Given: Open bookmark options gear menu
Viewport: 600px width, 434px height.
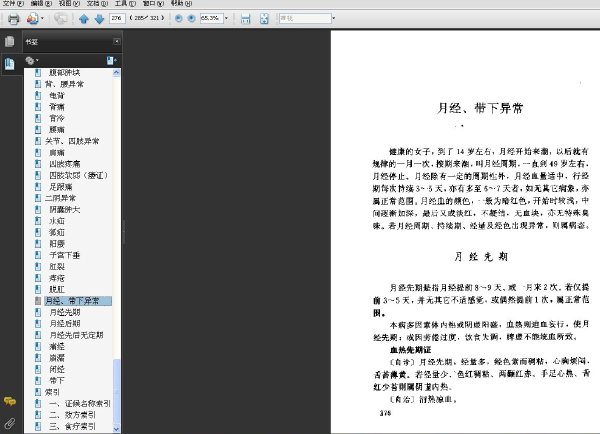Looking at the screenshot, I should [x=31, y=60].
